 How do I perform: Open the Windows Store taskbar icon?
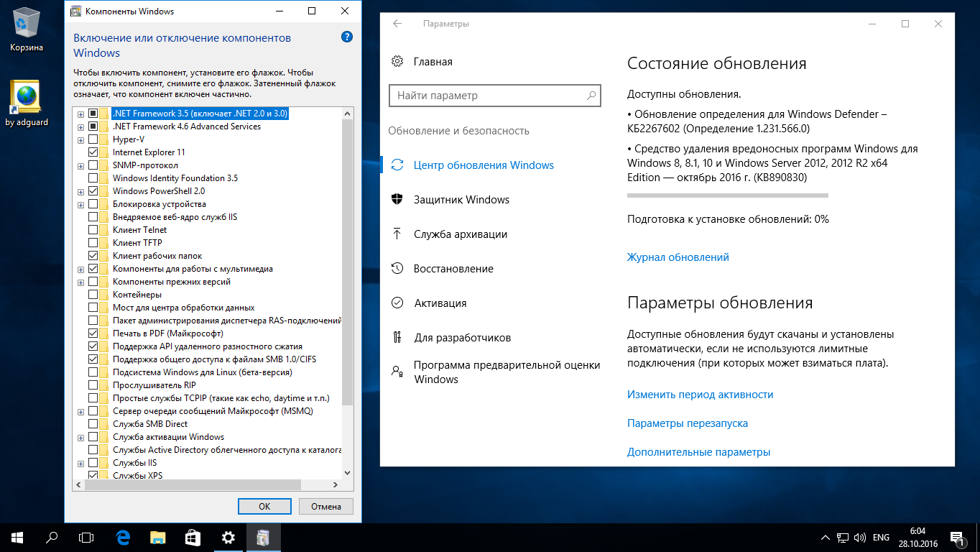[x=193, y=538]
